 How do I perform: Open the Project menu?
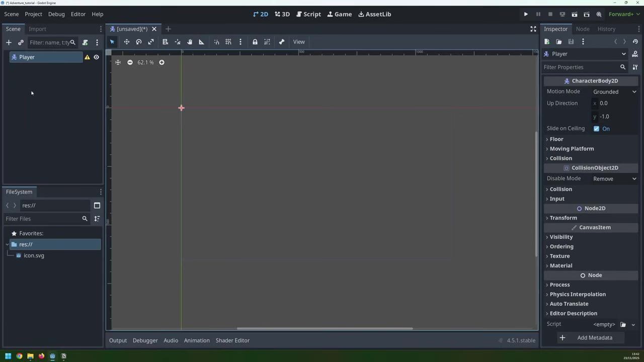[x=33, y=14]
